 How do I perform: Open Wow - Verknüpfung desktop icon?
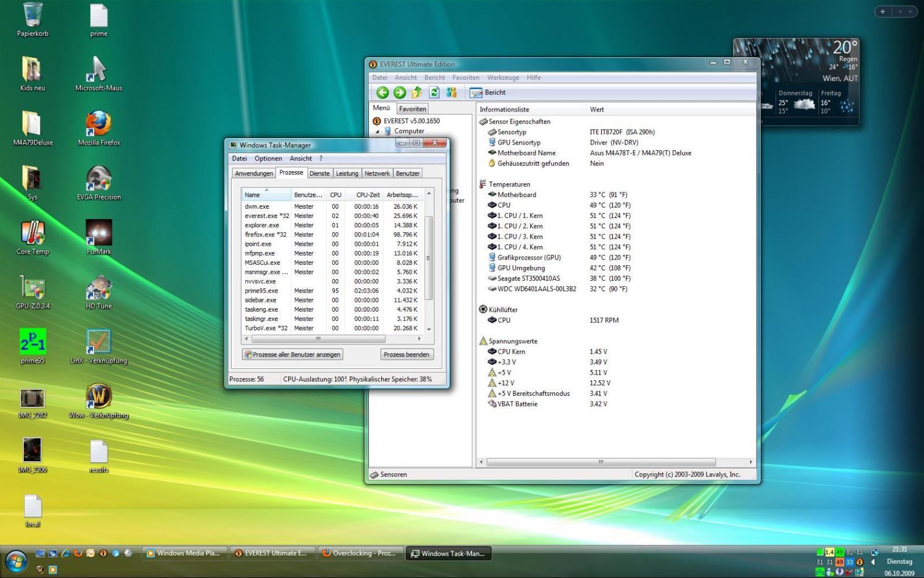pyautogui.click(x=99, y=401)
